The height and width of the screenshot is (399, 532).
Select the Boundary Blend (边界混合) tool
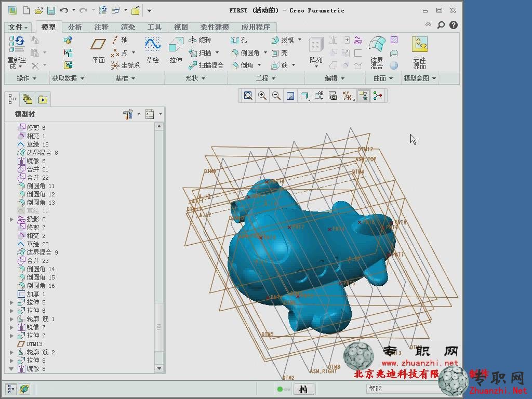[x=377, y=52]
